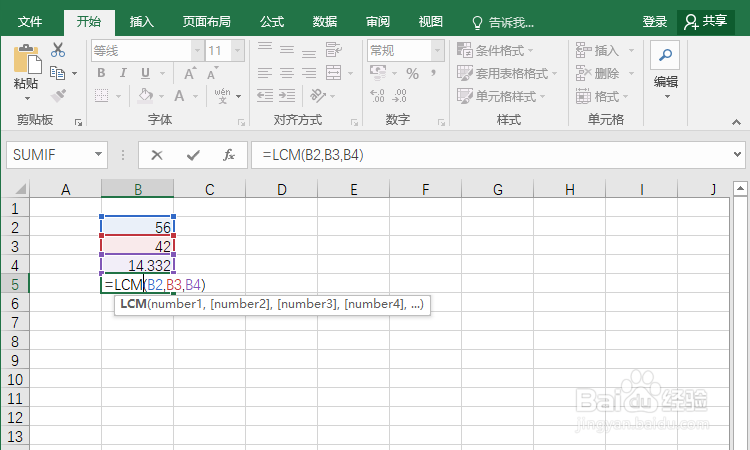Click accounting number format icon

point(378,73)
